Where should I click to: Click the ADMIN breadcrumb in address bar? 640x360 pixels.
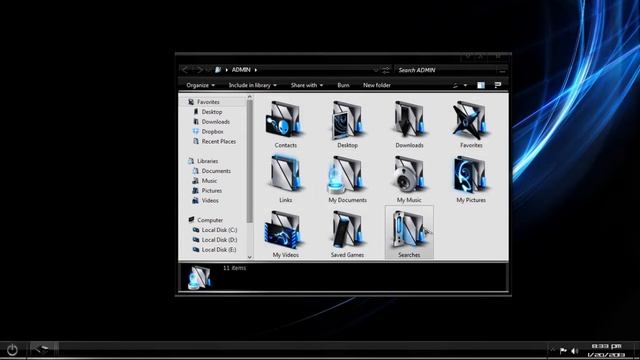coord(241,70)
